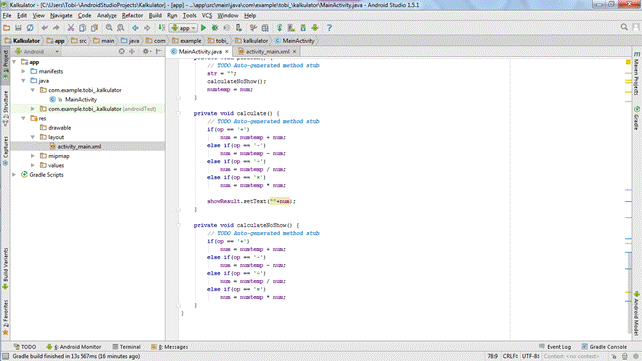Toggle the read-only lock icon in status bar
Screen dimensions: 642x361
point(614,356)
